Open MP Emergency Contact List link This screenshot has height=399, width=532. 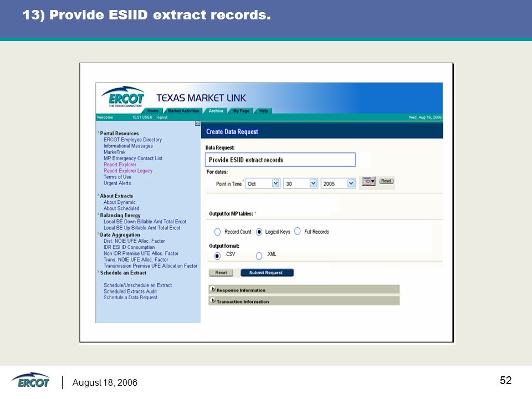pos(133,158)
